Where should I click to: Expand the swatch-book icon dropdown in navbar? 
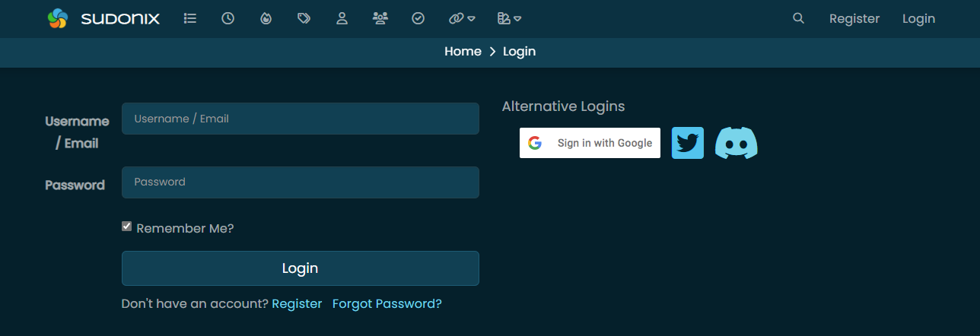click(509, 18)
